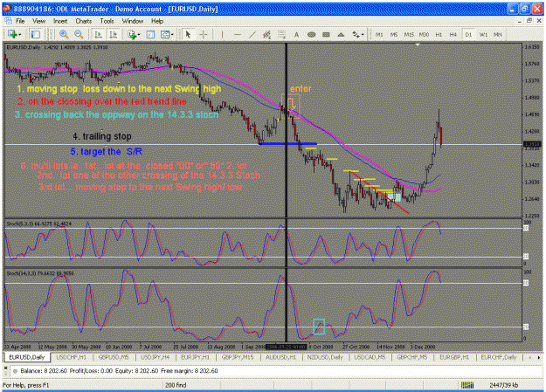Select the D1 daily timeframe
546x392 pixels.
tap(468, 34)
